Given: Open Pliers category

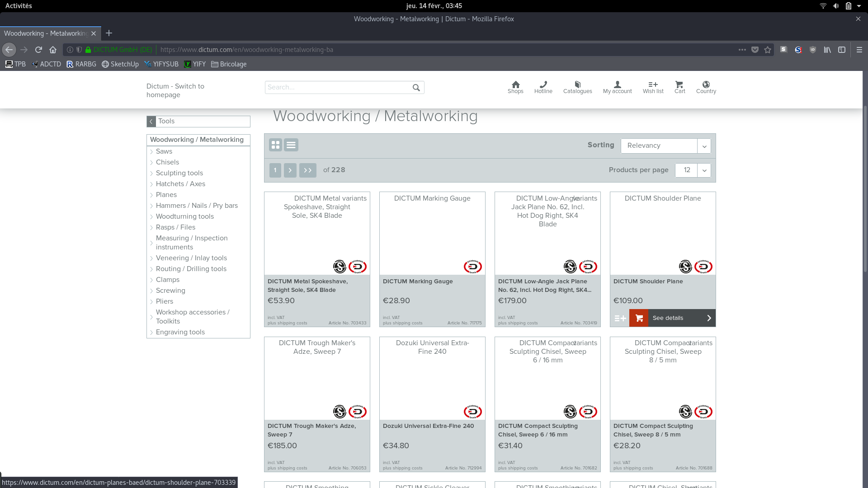Looking at the screenshot, I should pos(164,301).
